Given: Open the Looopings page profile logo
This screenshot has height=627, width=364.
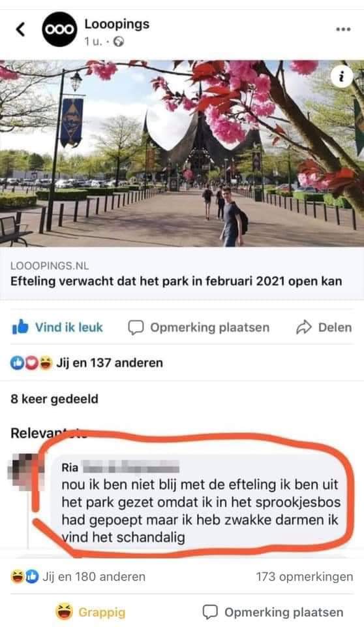Looking at the screenshot, I should pyautogui.click(x=59, y=29).
